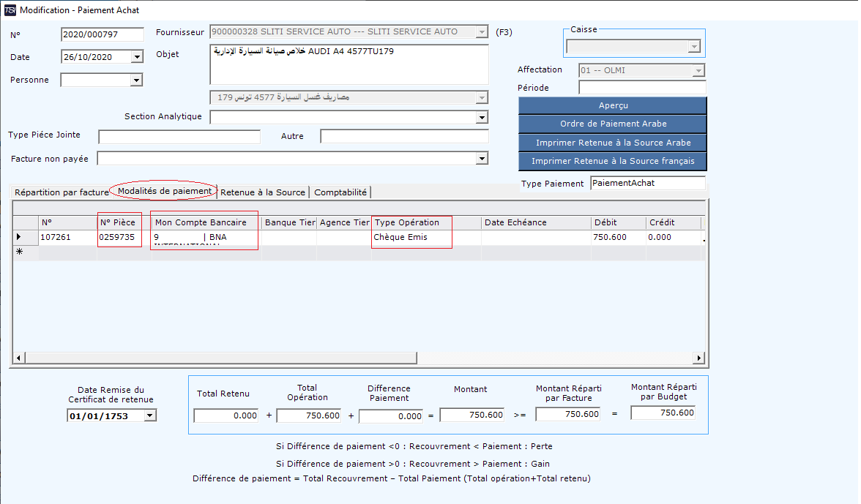Image resolution: width=861 pixels, height=504 pixels.
Task: Click the grid scroll left arrow
Action: click(x=19, y=358)
